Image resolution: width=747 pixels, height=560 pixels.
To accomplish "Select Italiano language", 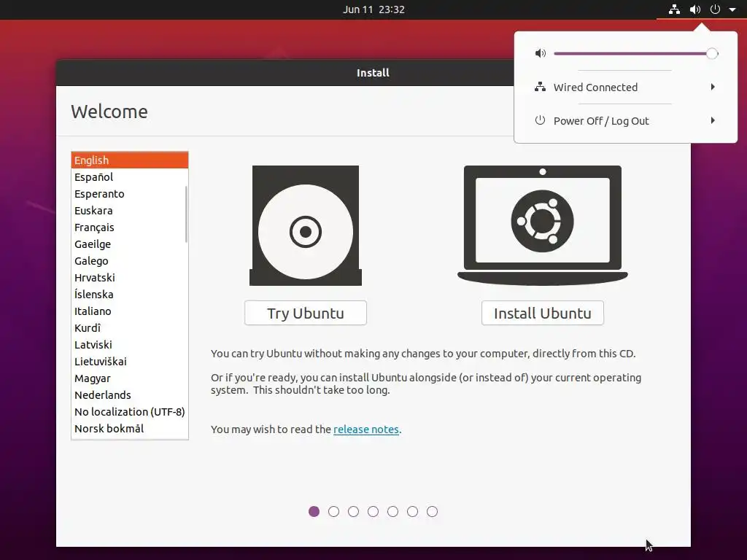I will point(128,311).
